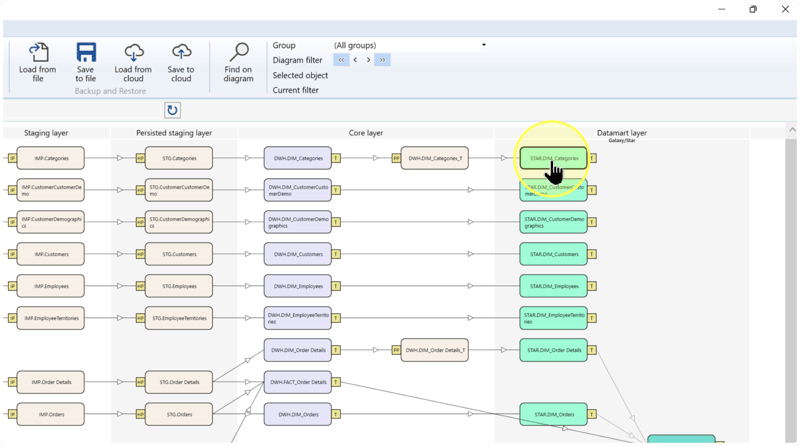Click the PP badge of DWH.DIM_Categories_T
The height and width of the screenshot is (446, 800).
[x=396, y=158]
